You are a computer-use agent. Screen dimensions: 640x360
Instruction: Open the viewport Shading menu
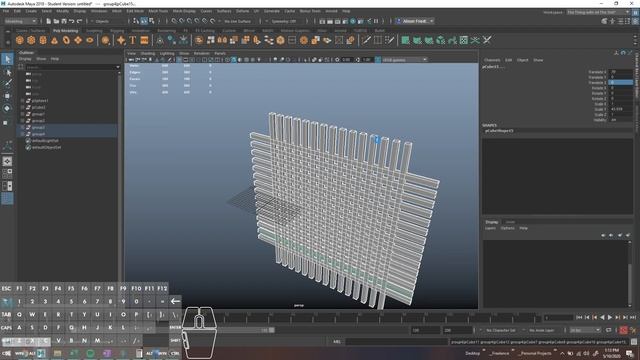pos(148,53)
